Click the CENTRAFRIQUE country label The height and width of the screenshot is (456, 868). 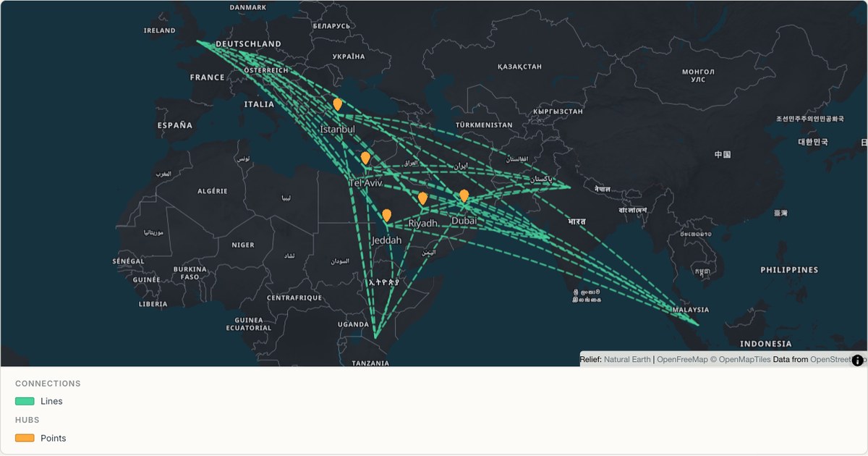(294, 297)
